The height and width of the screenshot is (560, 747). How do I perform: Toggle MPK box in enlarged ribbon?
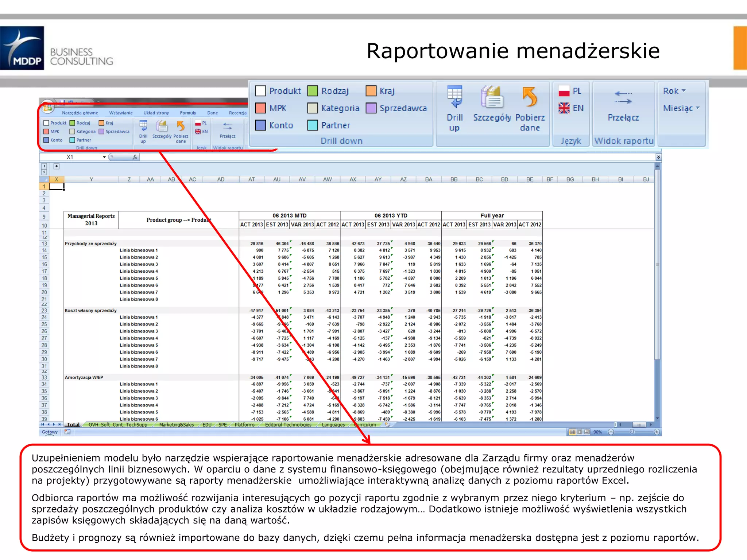(x=260, y=108)
